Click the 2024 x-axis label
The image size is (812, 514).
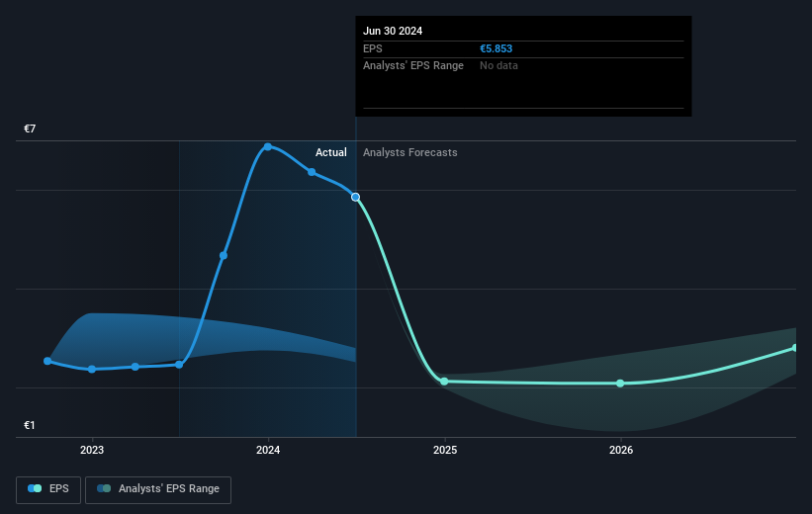click(268, 451)
